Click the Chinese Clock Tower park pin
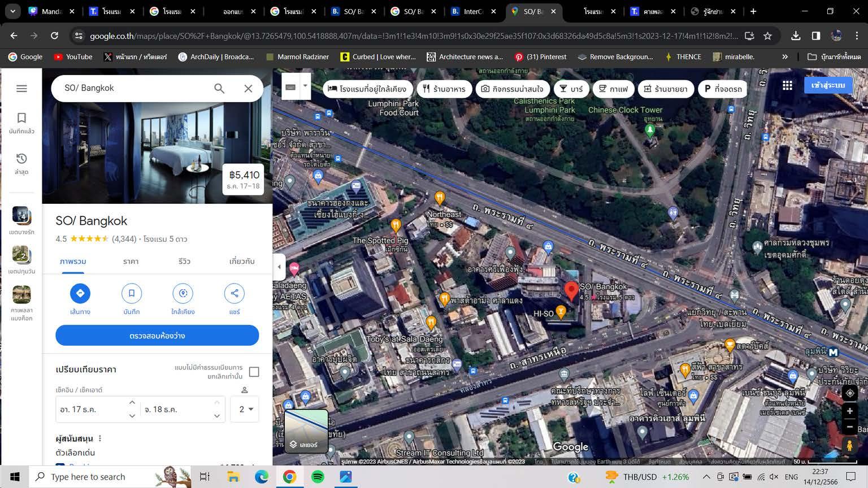This screenshot has height=488, width=868. [650, 130]
